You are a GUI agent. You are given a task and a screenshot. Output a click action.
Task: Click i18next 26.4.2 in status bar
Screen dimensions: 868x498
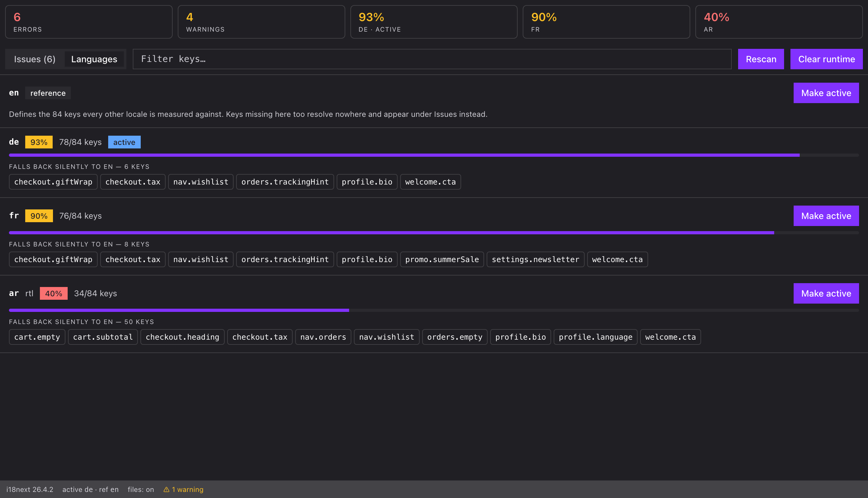pos(30,489)
